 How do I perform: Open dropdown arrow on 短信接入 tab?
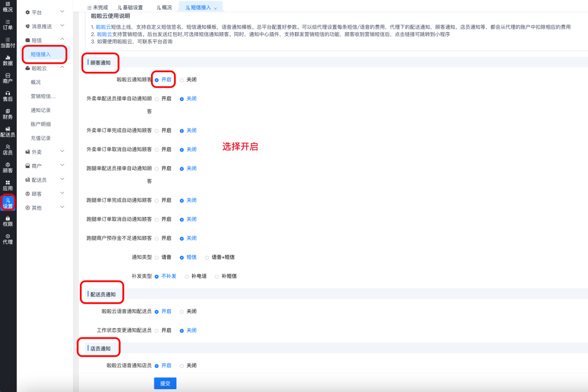(215, 8)
